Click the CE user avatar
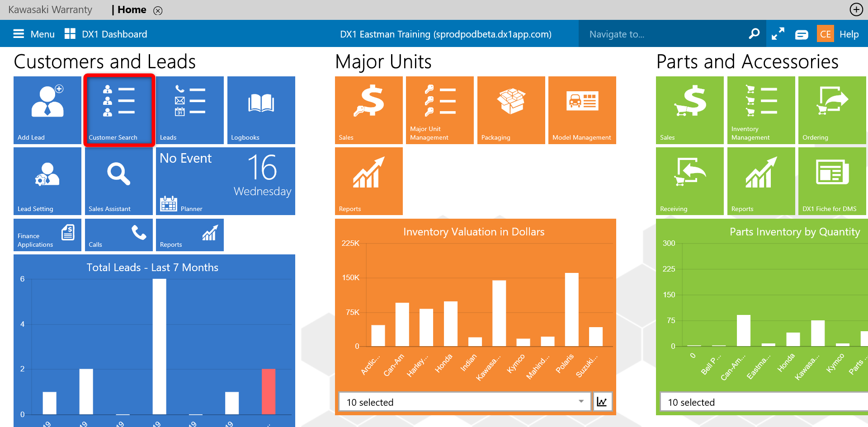Screen dimensions: 868x427 [x=826, y=34]
